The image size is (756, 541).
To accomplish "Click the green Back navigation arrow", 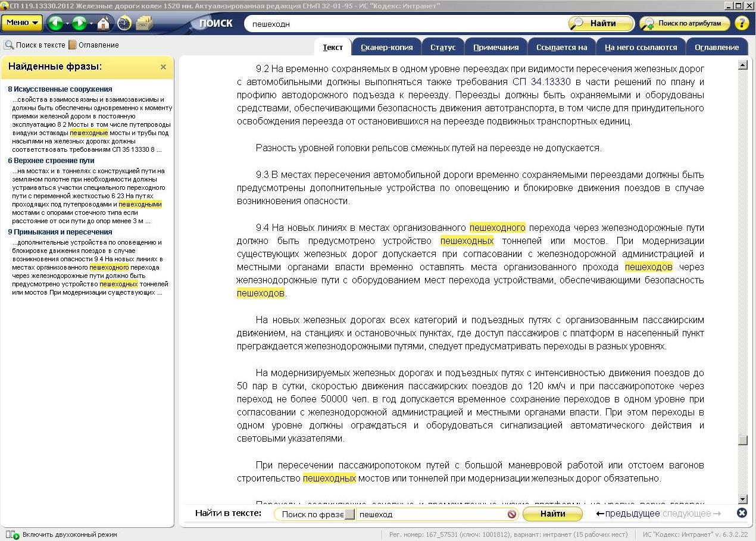I will [55, 23].
